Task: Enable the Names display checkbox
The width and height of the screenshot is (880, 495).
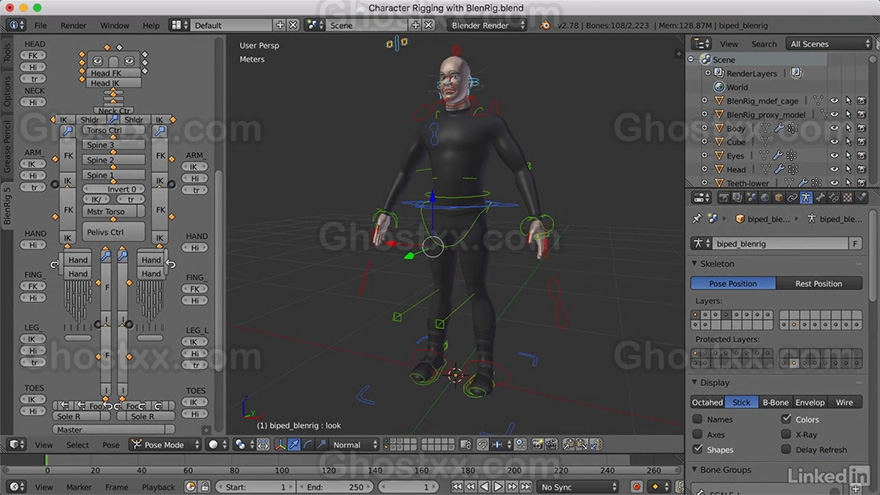Action: pyautogui.click(x=698, y=419)
